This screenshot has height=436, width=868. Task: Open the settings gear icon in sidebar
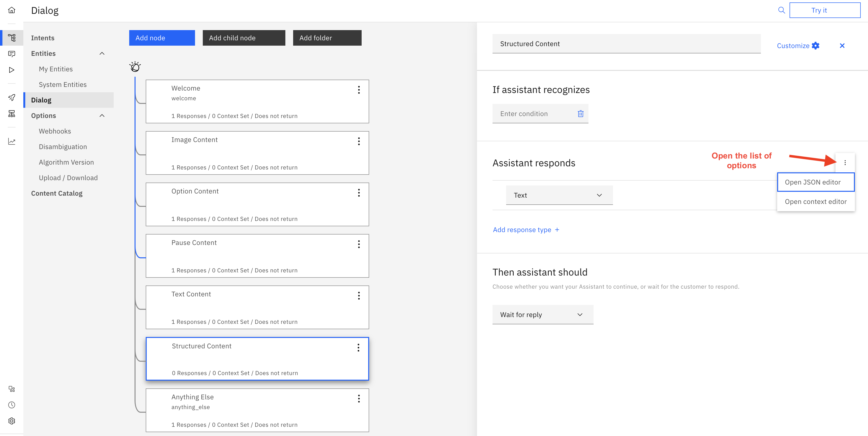click(x=11, y=421)
